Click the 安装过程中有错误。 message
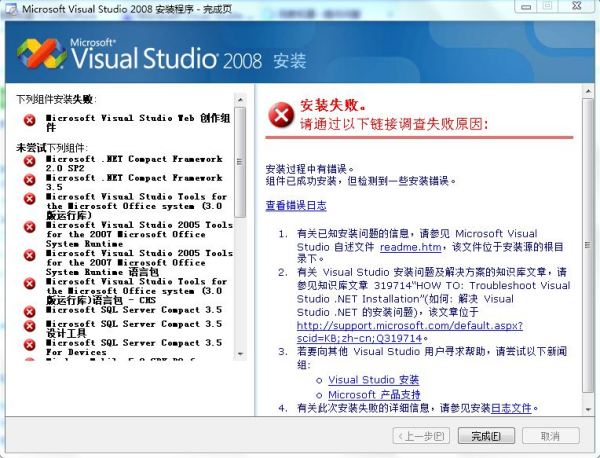This screenshot has width=600, height=458. point(310,168)
